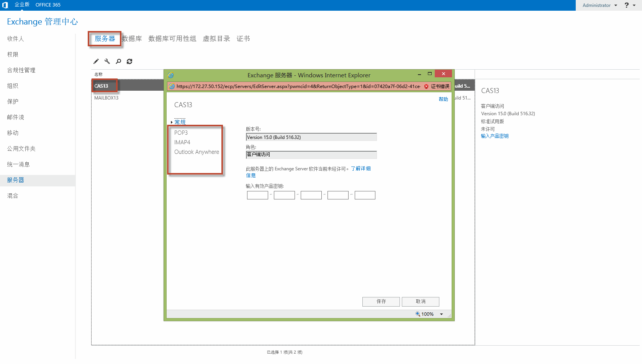The width and height of the screenshot is (642, 364).
Task: Open 混合 in the left navigation
Action: coord(13,196)
